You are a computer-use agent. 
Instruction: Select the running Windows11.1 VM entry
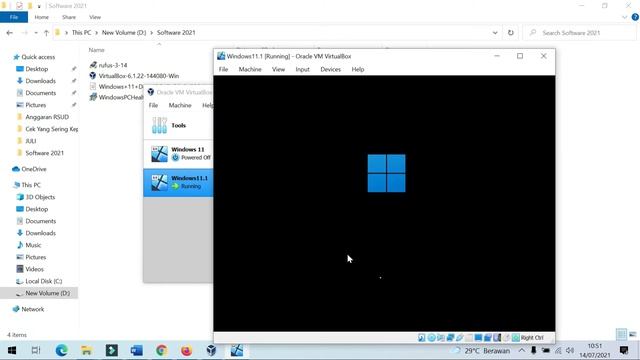(178, 182)
